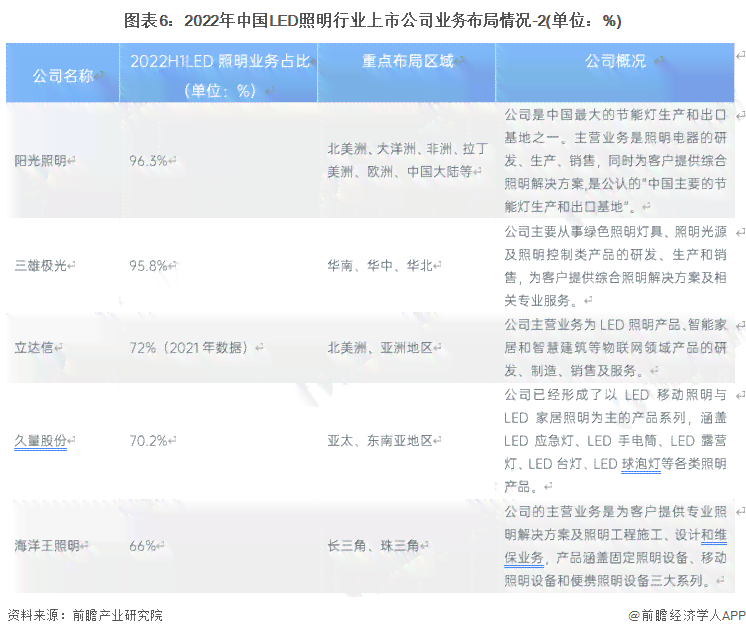Select the 公司名称 column header
The width and height of the screenshot is (746, 636).
[63, 75]
